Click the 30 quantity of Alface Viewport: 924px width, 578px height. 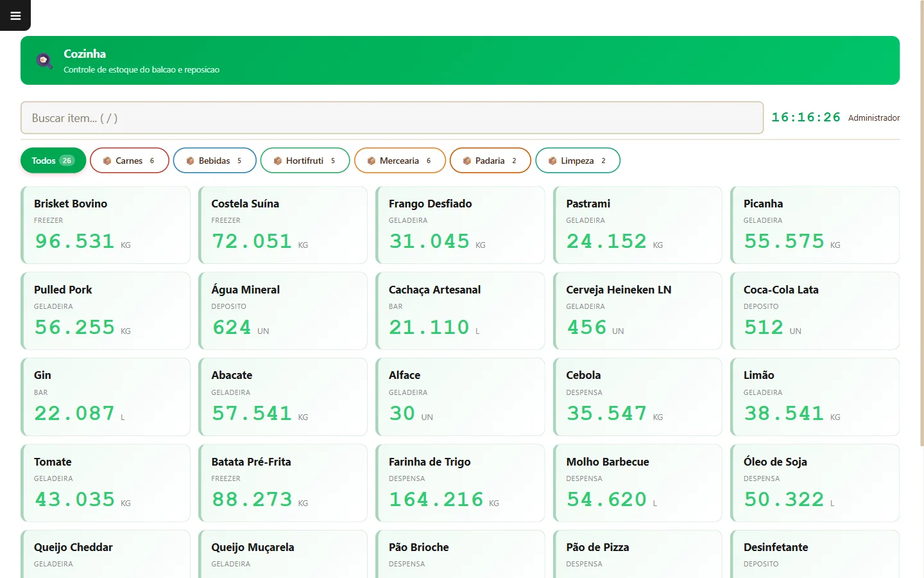[402, 414]
